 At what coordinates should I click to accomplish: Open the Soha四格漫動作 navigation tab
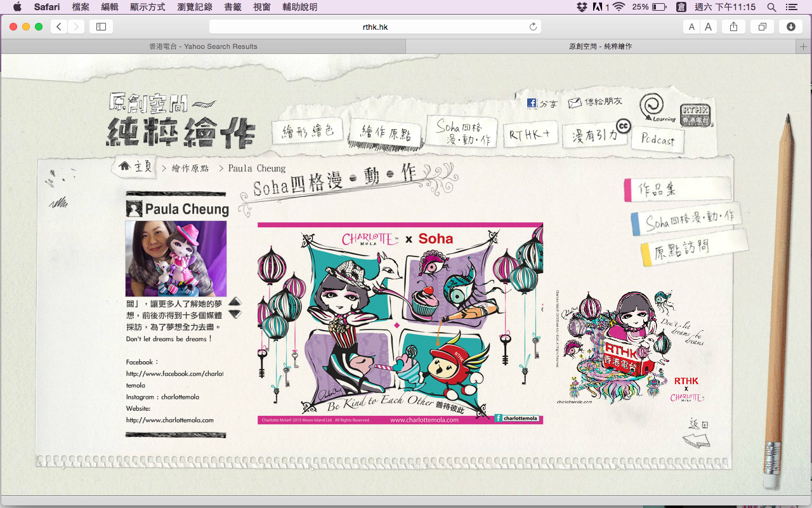coord(462,131)
